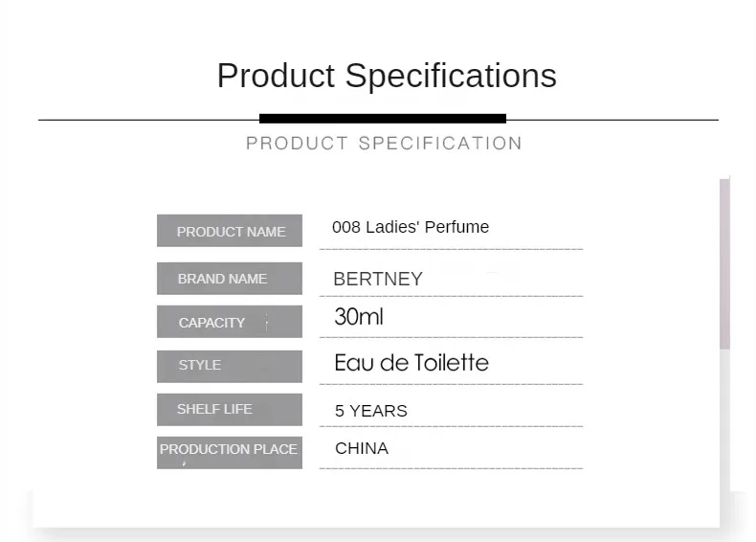Viewport: 756px width, 542px height.
Task: Click the thick black bar under the heading
Action: 382,119
